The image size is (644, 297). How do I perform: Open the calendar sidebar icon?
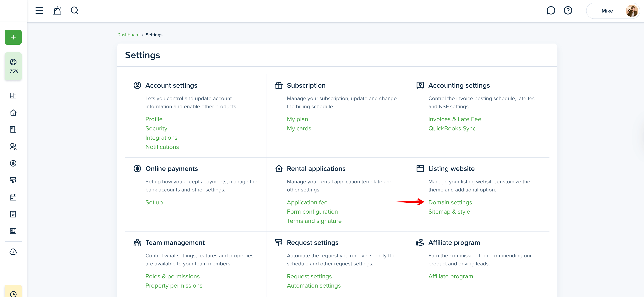pos(13,197)
